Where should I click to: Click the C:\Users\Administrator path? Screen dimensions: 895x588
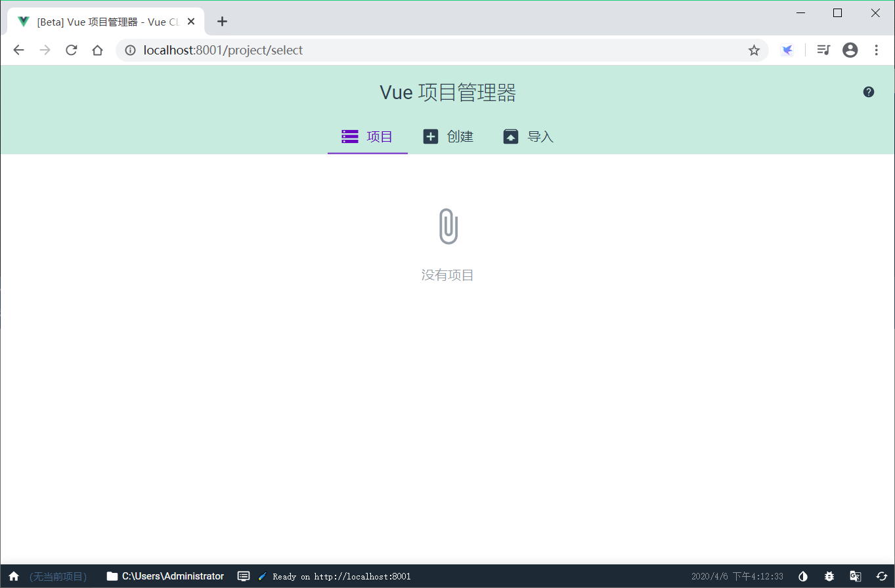point(173,576)
